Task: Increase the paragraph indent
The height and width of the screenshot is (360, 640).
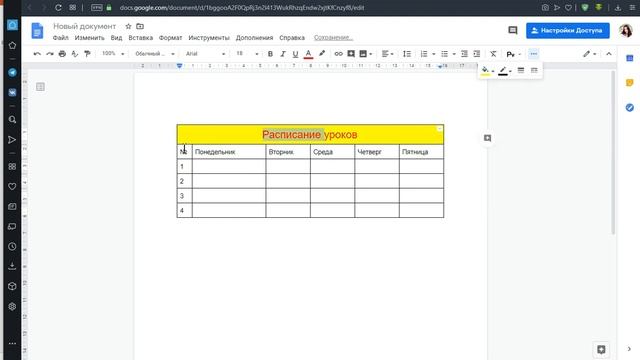Action: 477,54
